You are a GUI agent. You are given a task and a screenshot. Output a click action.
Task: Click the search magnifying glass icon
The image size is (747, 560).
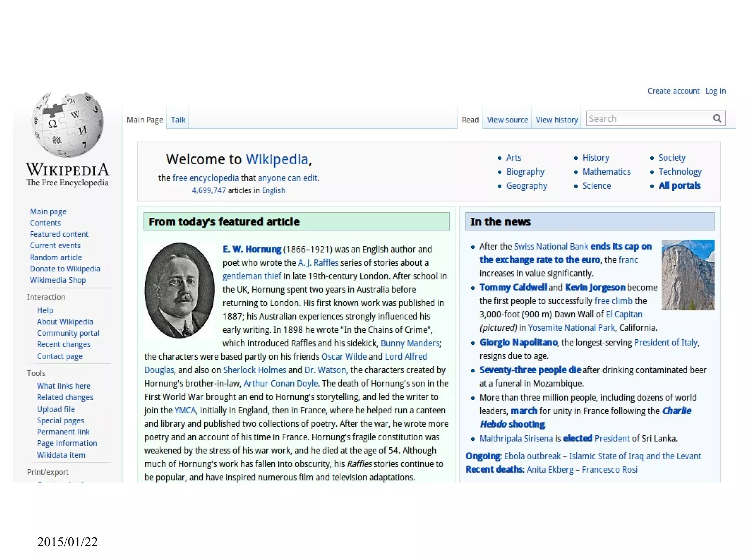[x=717, y=119]
